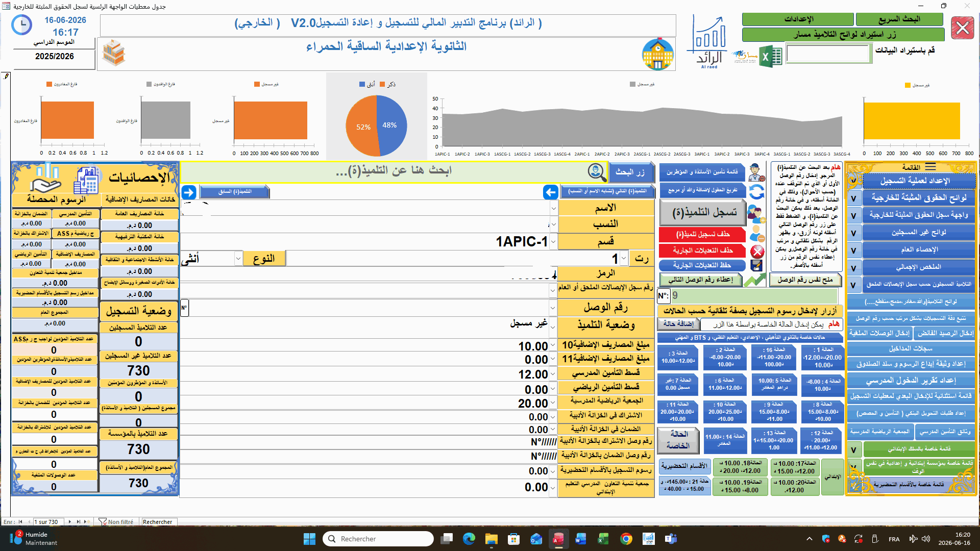Click the green upward trend arrow icon
The width and height of the screenshot is (980, 551).
754,280
